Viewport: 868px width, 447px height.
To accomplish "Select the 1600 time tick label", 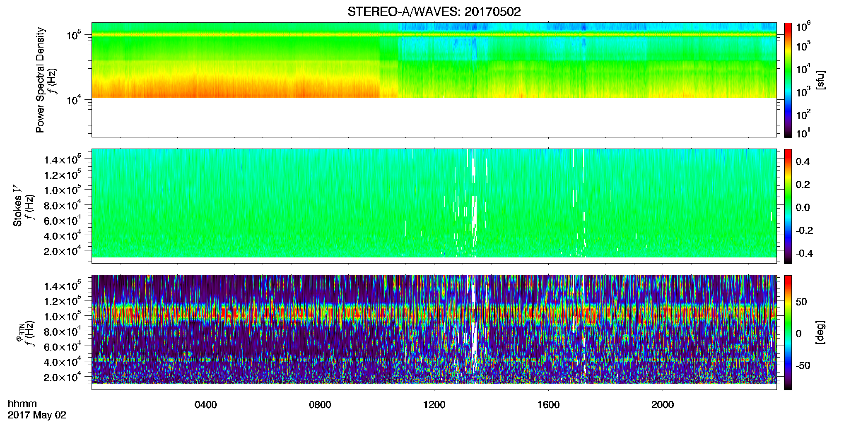I will [x=548, y=405].
